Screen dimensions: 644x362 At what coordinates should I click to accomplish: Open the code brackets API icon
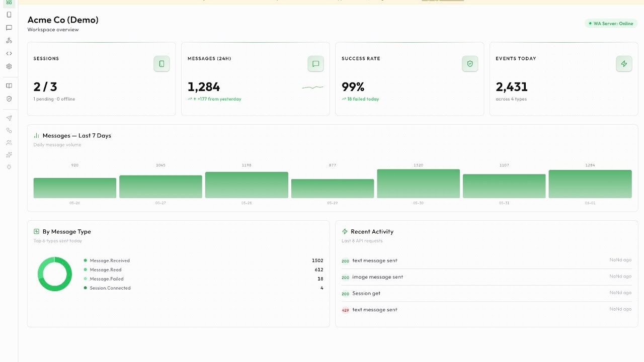tap(9, 53)
